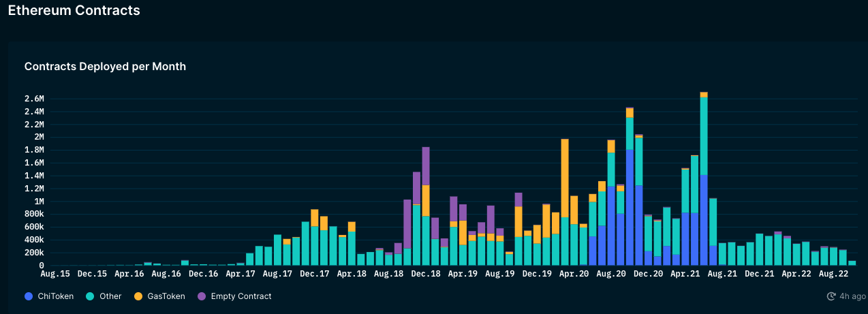Click the orange GasToken legend dot
This screenshot has width=868, height=314.
(138, 296)
